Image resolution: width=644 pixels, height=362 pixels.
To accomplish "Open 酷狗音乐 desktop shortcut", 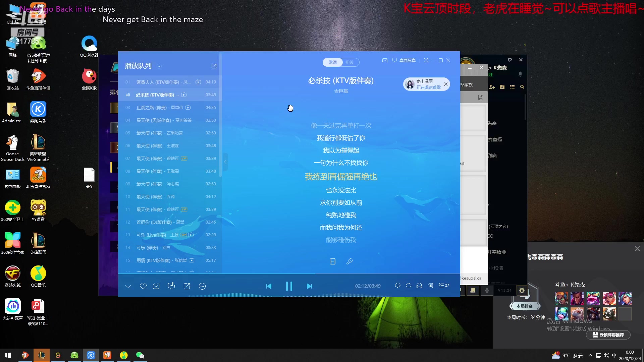I will coord(38,112).
